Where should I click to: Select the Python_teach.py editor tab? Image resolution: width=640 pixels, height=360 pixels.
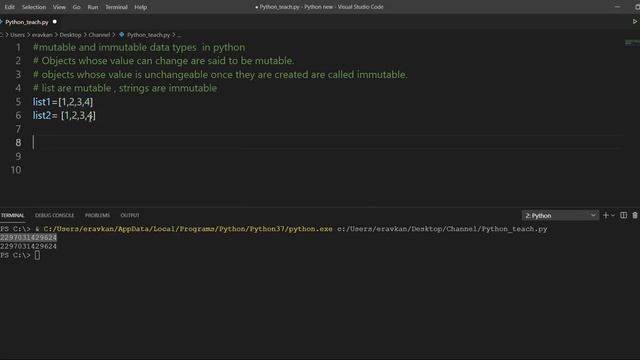[x=27, y=22]
